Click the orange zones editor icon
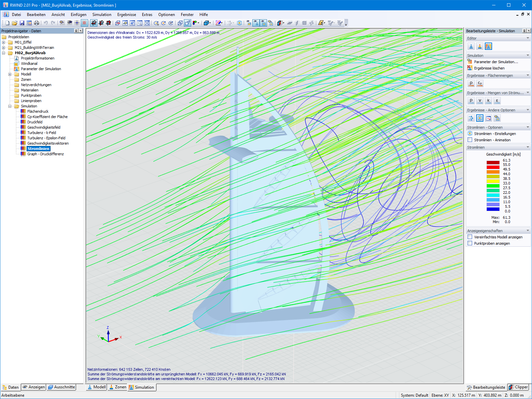Screen dimensions: 532x399 click(480, 46)
